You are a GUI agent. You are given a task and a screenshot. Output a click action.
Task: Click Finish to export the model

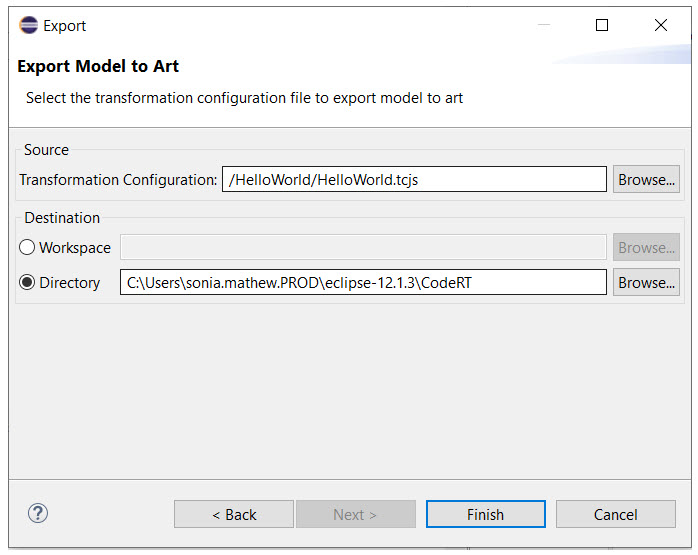click(486, 514)
